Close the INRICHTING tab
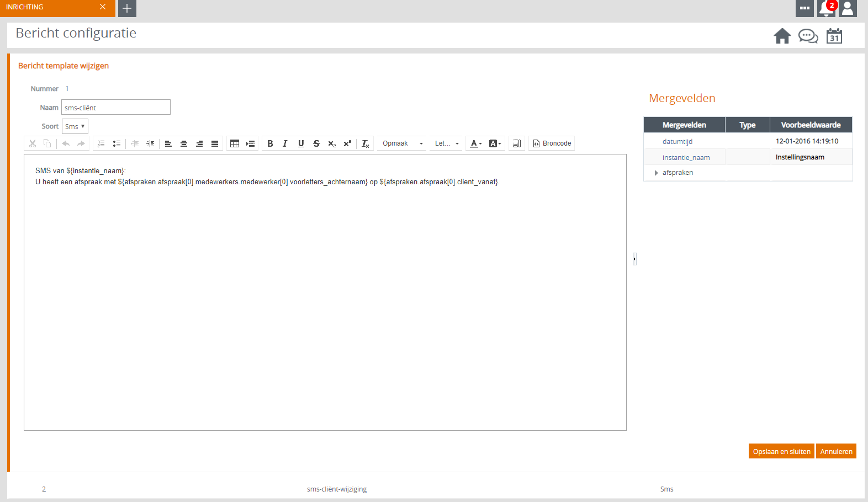 103,7
